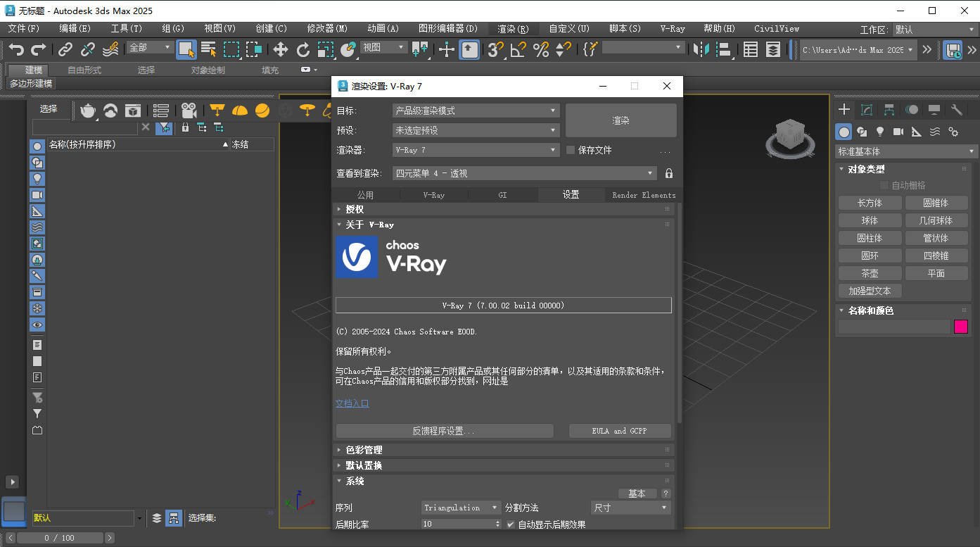Open the Renderer V-Ray 7 dropdown

click(x=476, y=150)
